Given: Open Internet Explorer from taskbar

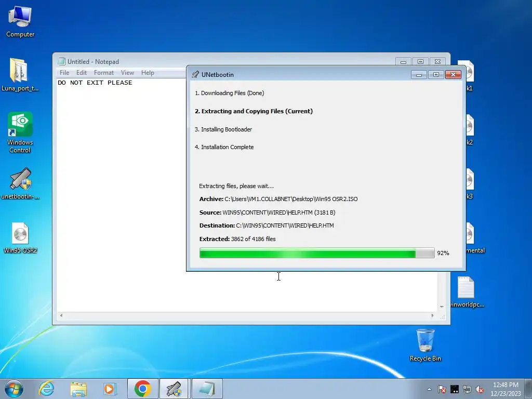Looking at the screenshot, I should pyautogui.click(x=46, y=389).
